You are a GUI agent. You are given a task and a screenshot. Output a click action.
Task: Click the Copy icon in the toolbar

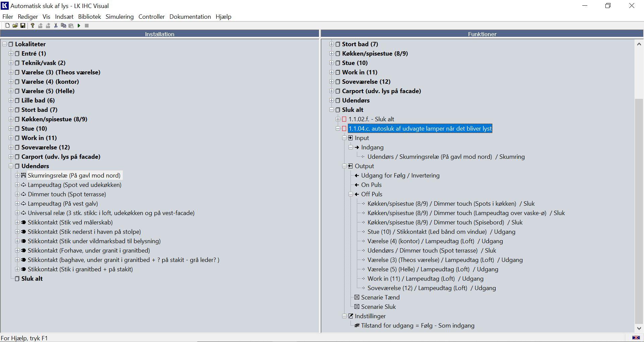point(63,25)
